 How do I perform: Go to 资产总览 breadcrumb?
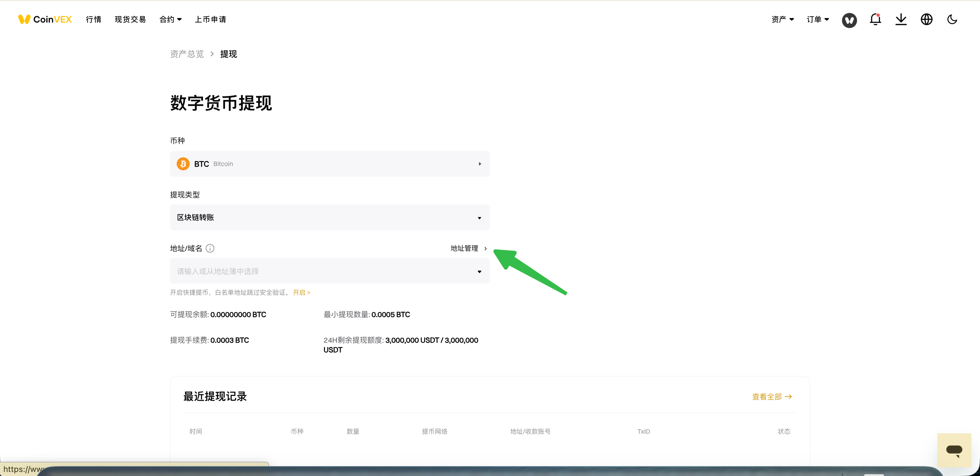coord(187,54)
